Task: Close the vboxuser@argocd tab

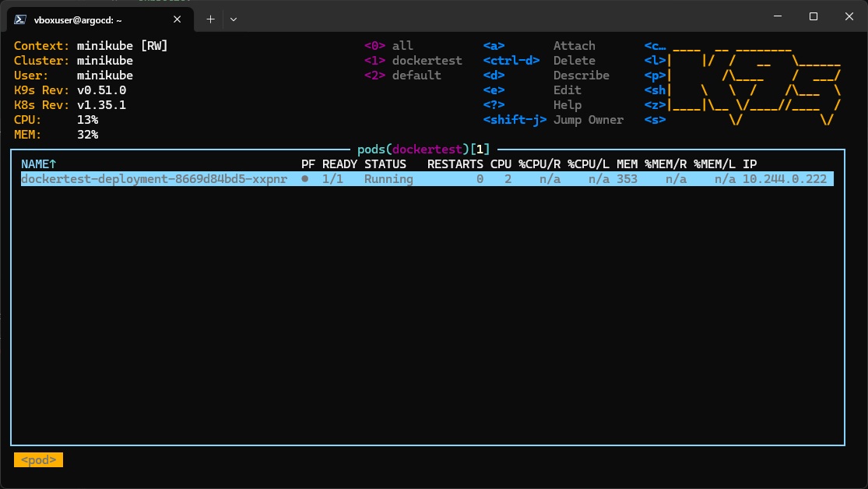Action: click(x=177, y=19)
